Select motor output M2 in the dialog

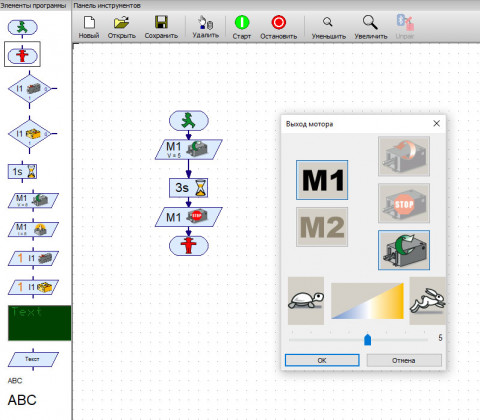[322, 227]
